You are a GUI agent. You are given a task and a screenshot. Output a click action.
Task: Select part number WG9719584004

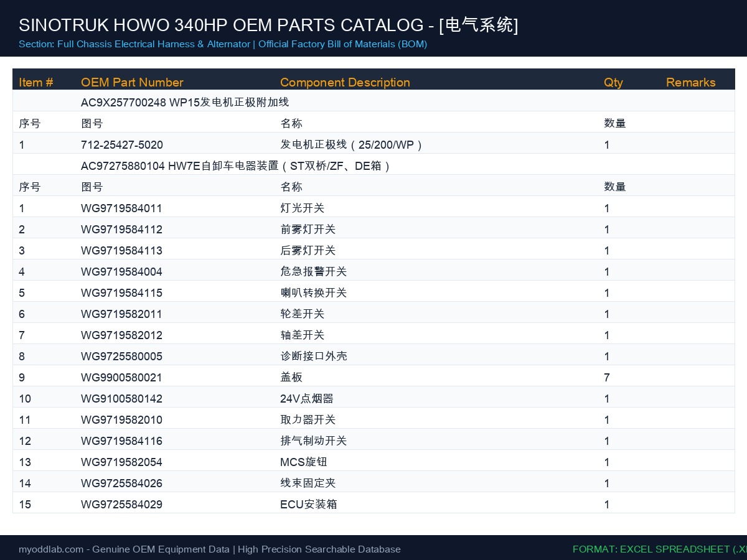click(121, 272)
